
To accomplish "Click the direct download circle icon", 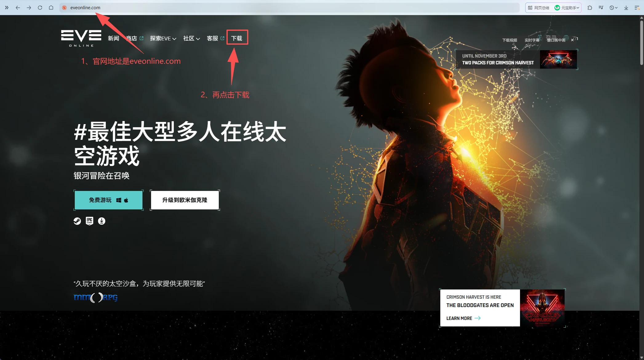I will [102, 221].
